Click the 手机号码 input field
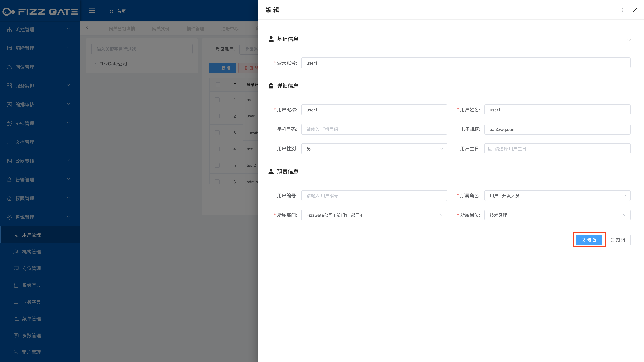The image size is (644, 362). pyautogui.click(x=374, y=129)
